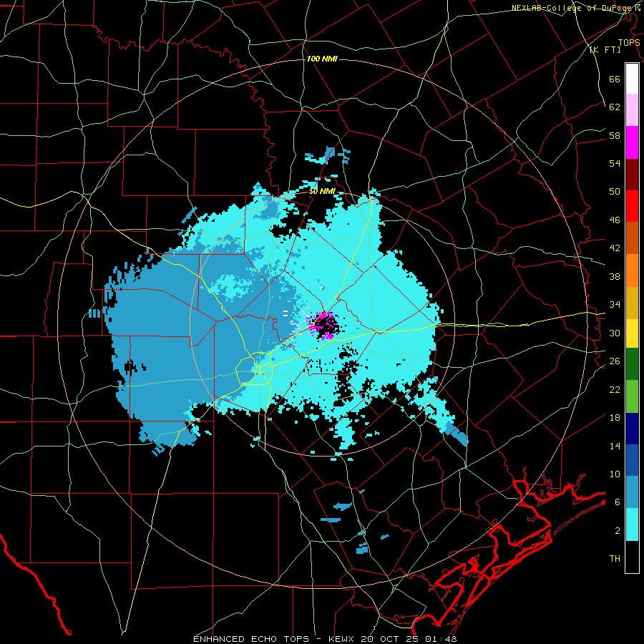644x644 pixels.
Task: Click the legend value 26
Action: pyautogui.click(x=615, y=361)
